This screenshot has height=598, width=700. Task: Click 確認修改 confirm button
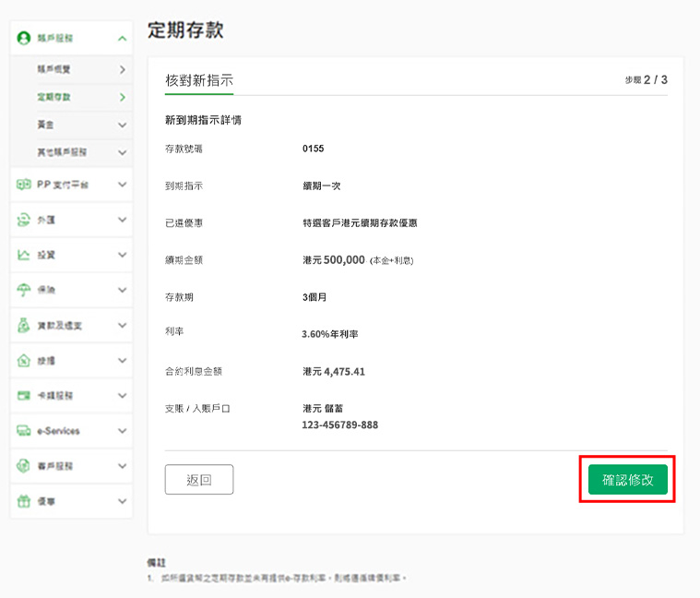coord(628,480)
